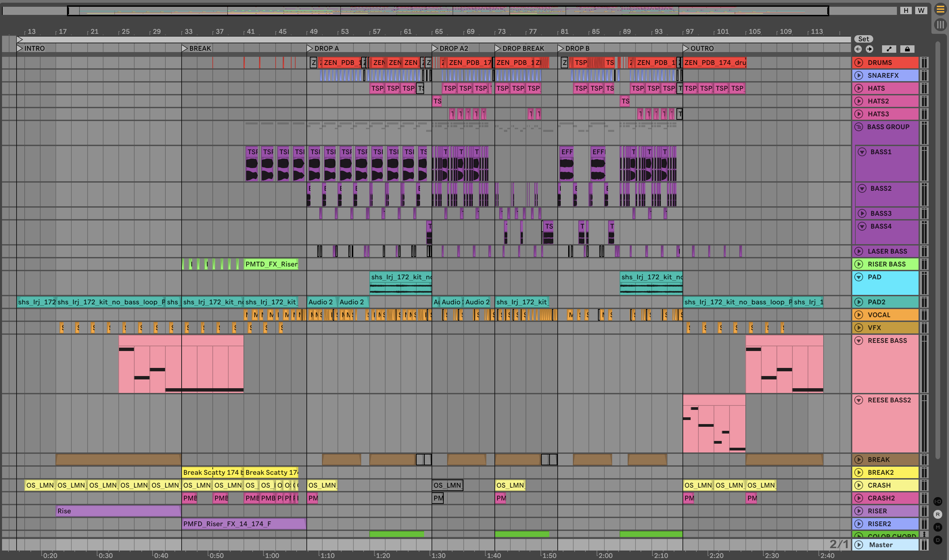Click the BASS GROUP fold icon

pyautogui.click(x=859, y=127)
